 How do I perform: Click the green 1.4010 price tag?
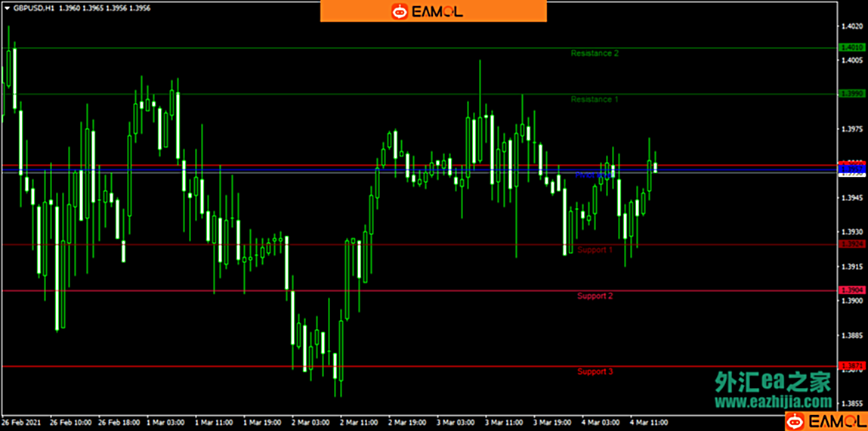coord(852,48)
